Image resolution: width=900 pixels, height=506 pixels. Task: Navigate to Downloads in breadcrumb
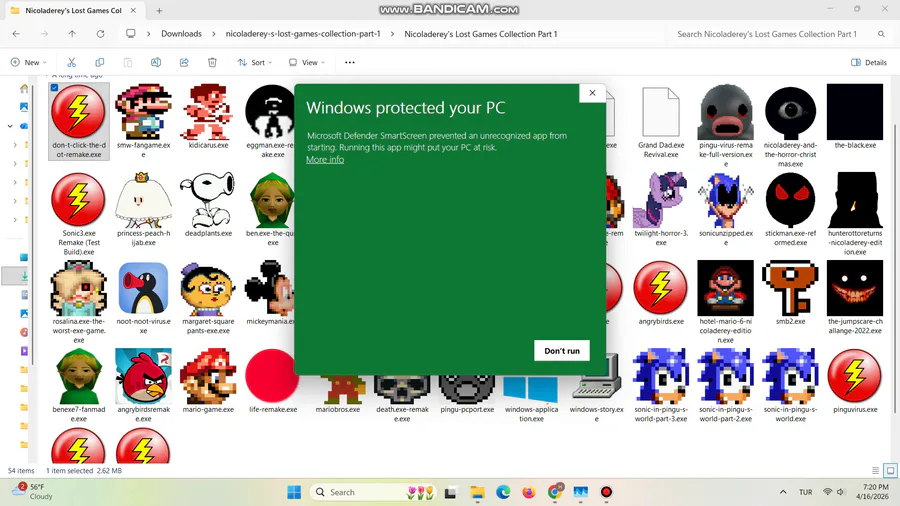tap(181, 34)
